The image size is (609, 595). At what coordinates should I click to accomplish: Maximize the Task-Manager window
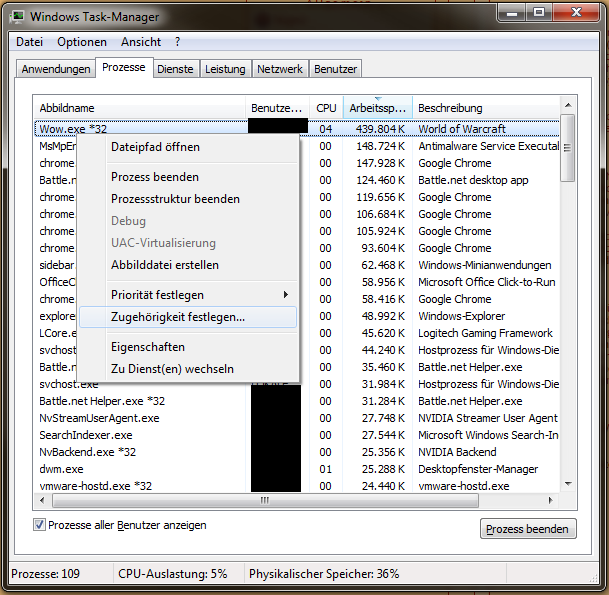[539, 13]
